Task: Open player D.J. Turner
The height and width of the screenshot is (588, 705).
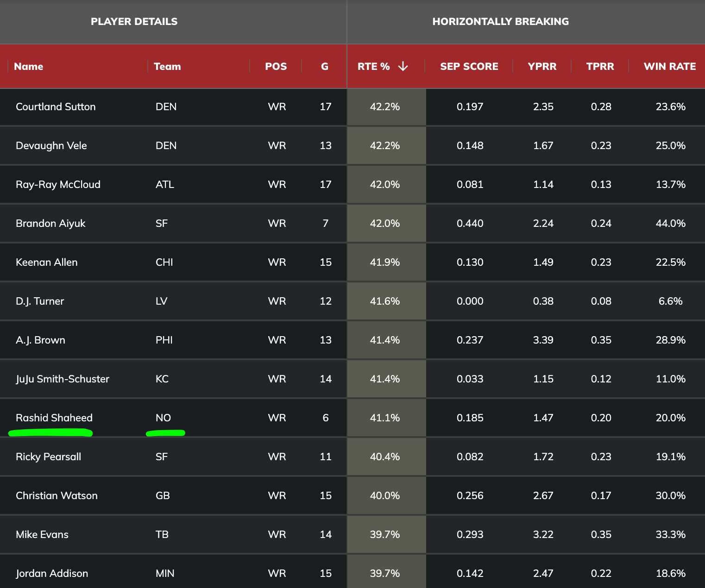Action: (40, 301)
